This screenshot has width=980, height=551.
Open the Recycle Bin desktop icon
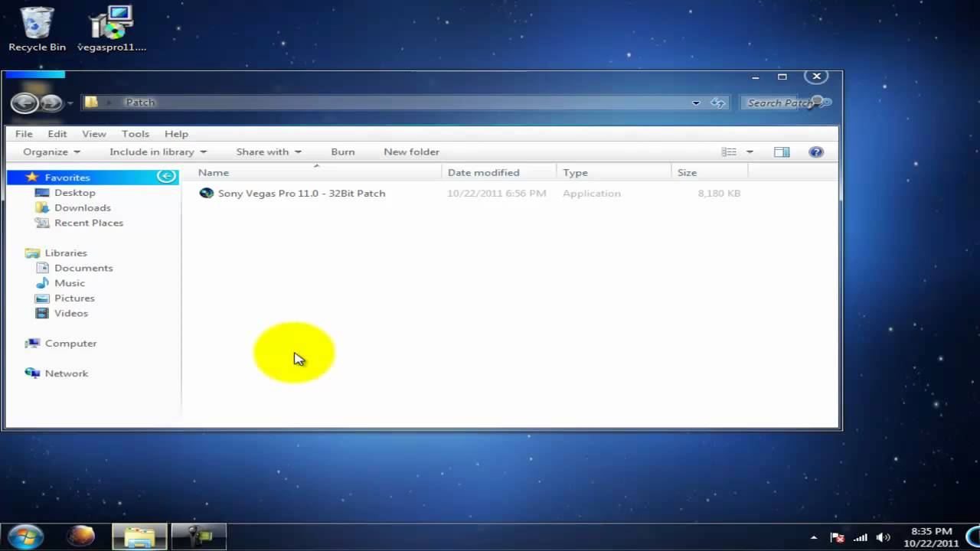[37, 30]
